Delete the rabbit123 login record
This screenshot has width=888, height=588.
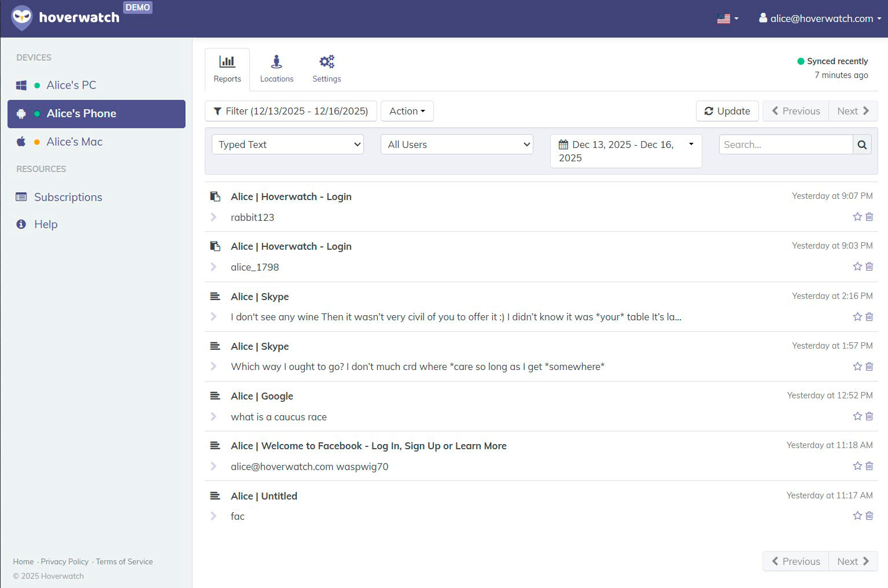[869, 217]
